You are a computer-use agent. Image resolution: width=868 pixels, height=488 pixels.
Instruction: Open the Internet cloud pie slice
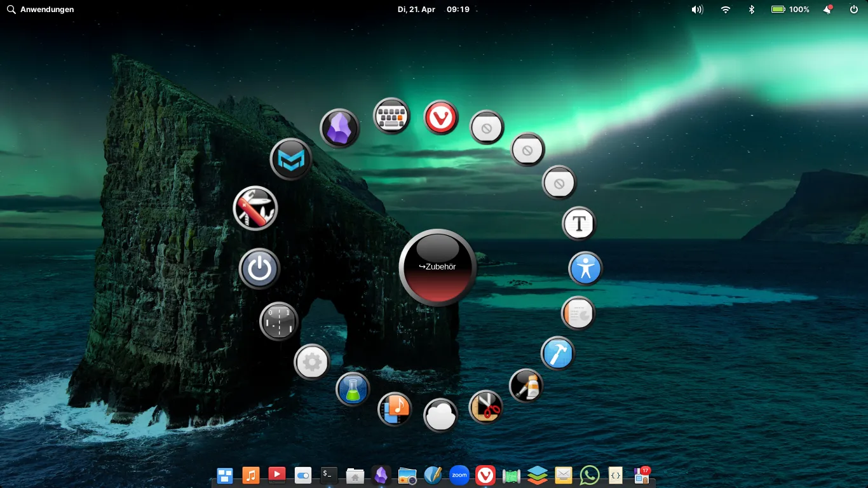pos(440,416)
